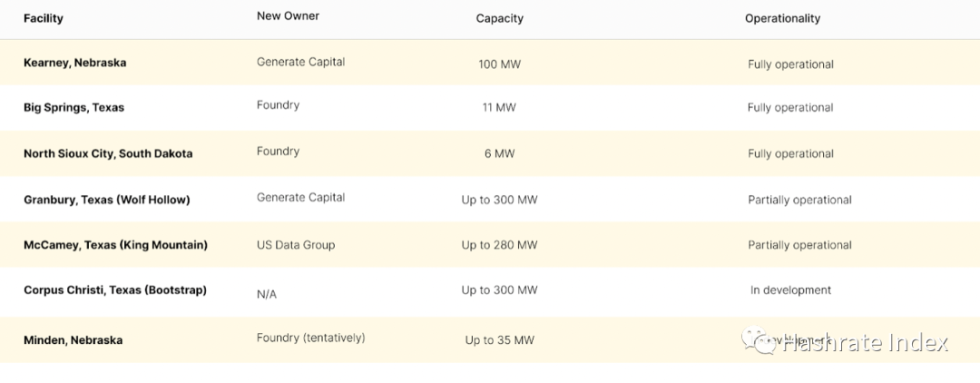Select the Kearney, Nebraska facility cell
The width and height of the screenshot is (980, 383).
point(74,63)
